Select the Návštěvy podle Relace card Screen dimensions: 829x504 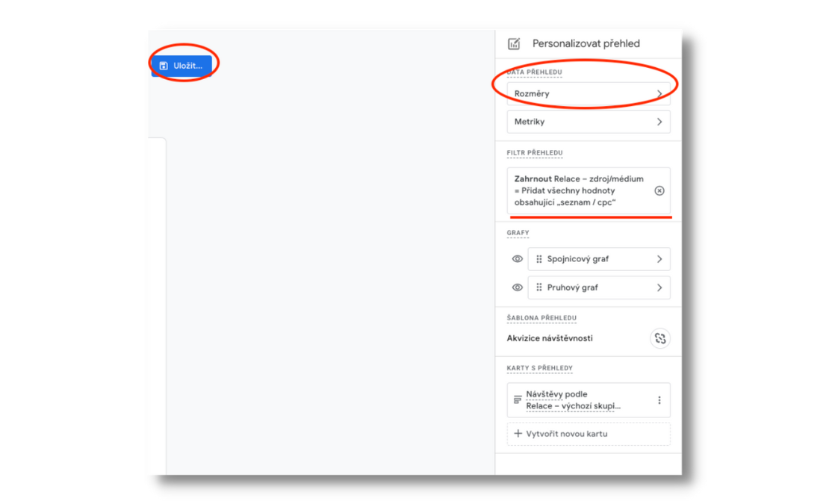(x=589, y=400)
